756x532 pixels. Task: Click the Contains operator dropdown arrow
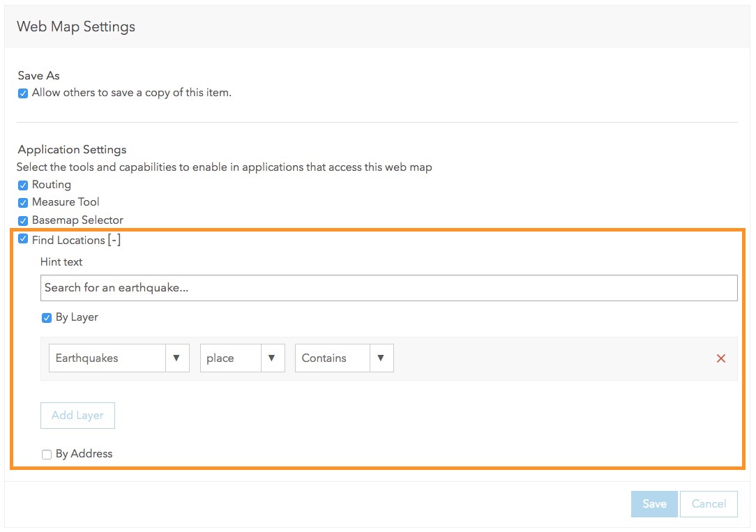[381, 358]
